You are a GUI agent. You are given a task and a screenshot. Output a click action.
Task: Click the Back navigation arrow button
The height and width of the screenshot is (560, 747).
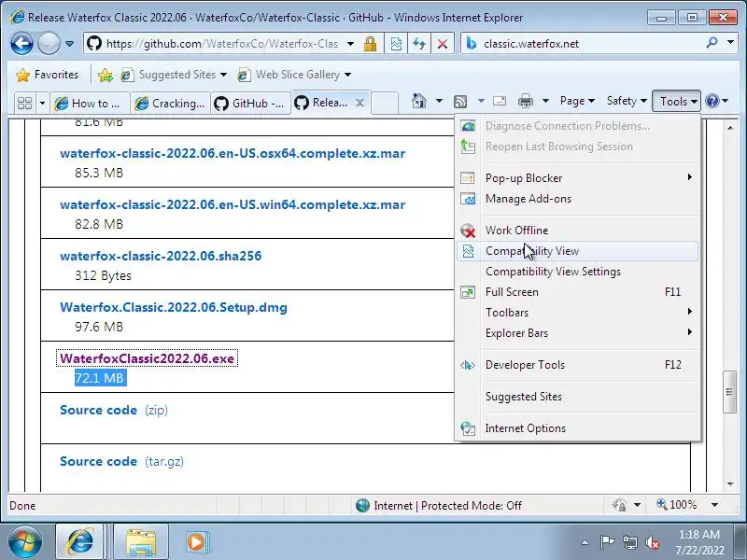pos(21,44)
